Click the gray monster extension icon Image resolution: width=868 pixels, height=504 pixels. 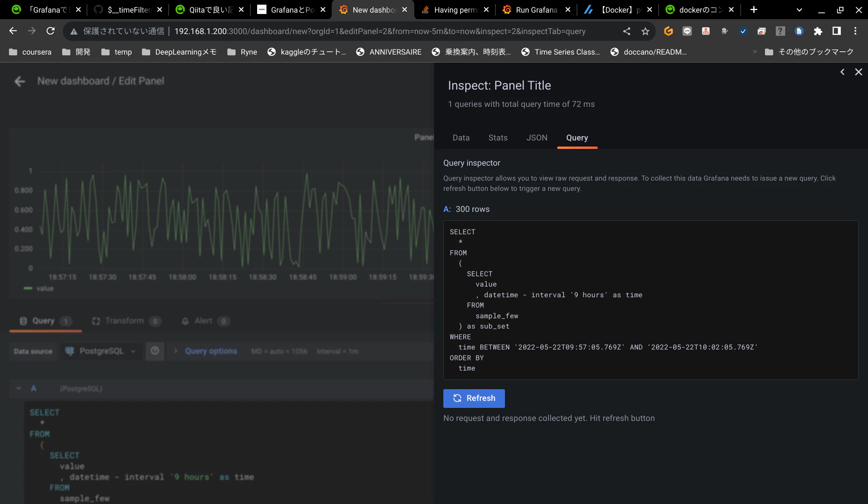(724, 31)
